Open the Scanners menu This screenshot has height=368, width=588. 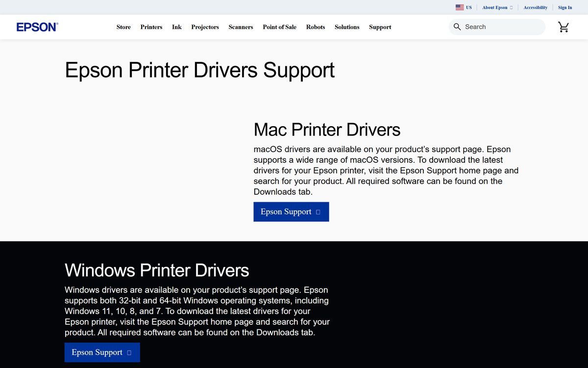[241, 27]
